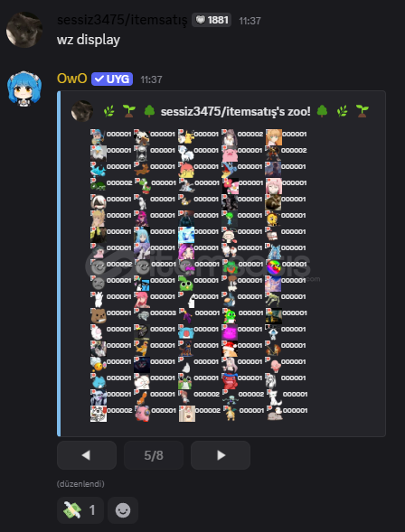Image resolution: width=405 pixels, height=532 pixels.
Task: Click the OwO bot username
Action: 72,79
